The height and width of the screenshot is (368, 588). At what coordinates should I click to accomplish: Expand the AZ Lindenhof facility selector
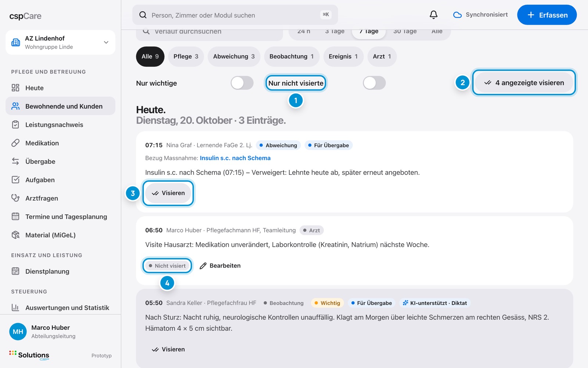[60, 42]
